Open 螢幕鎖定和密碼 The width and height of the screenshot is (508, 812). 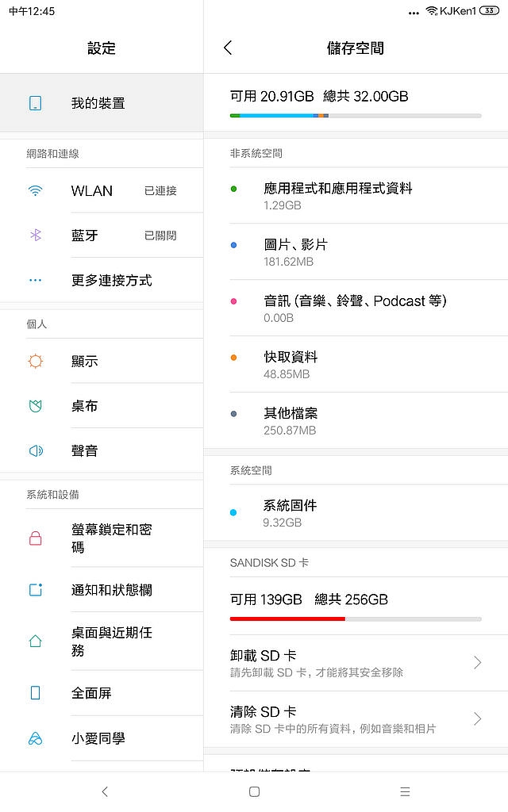tap(102, 538)
